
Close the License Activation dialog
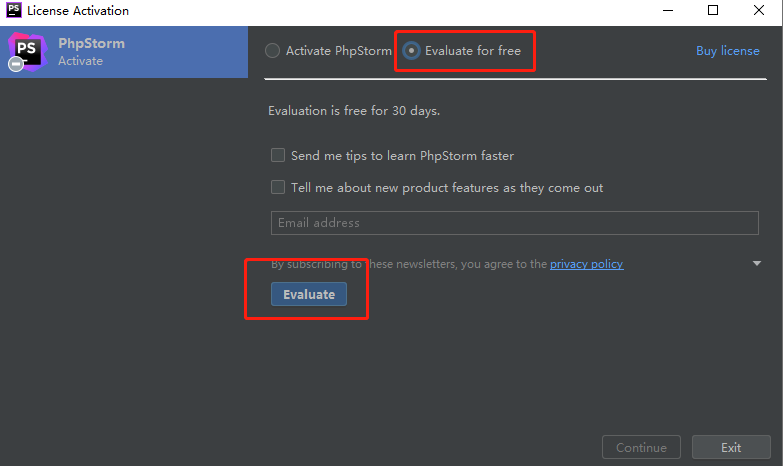759,11
